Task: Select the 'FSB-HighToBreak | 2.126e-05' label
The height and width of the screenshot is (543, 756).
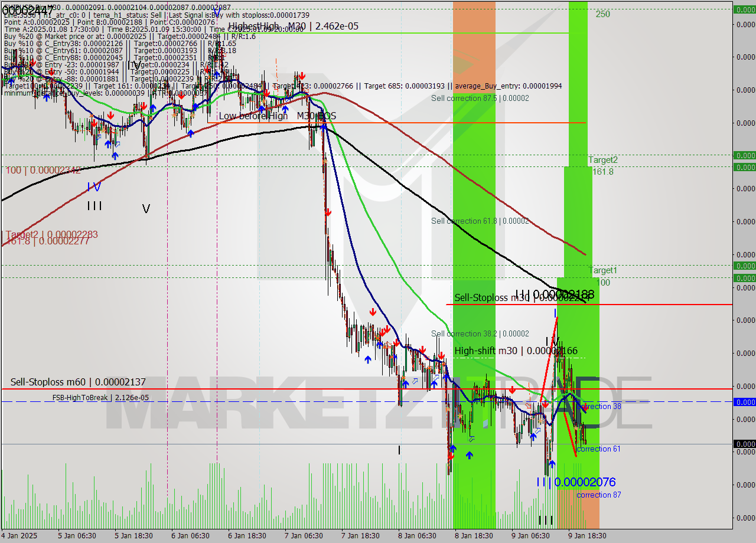Action: pos(100,398)
